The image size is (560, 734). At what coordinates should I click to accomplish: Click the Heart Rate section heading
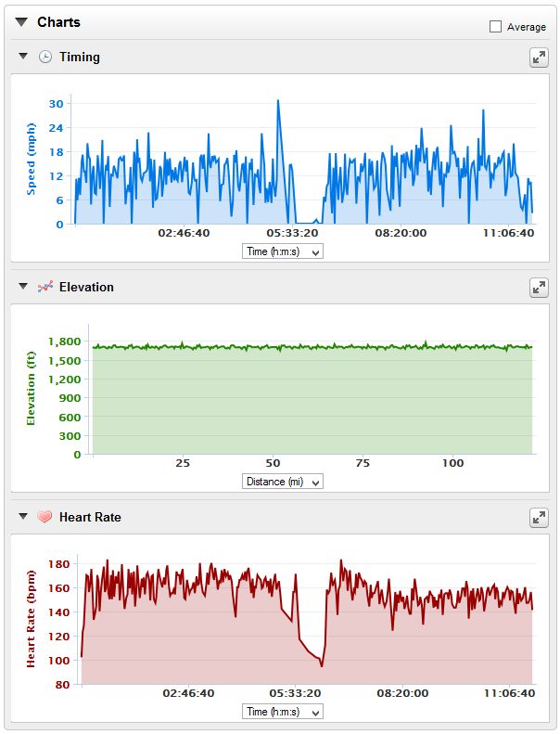coord(90,518)
